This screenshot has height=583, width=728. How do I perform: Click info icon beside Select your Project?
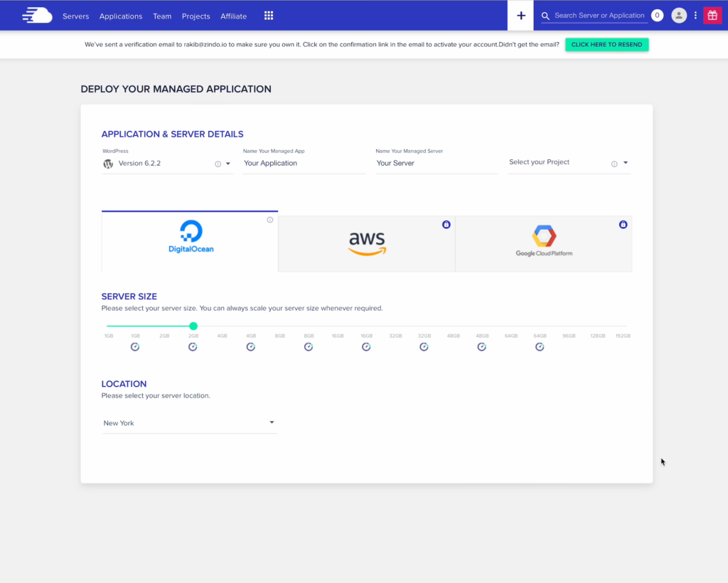(x=614, y=164)
